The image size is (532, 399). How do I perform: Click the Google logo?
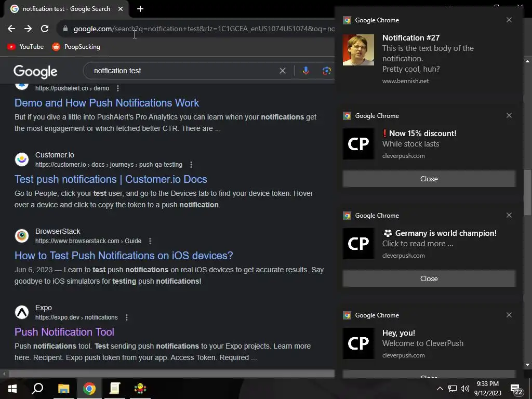coord(35,71)
